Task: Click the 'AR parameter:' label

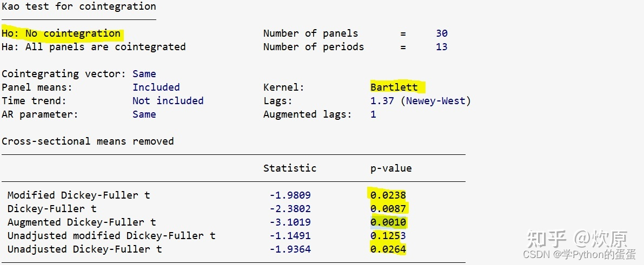Action: (x=40, y=114)
